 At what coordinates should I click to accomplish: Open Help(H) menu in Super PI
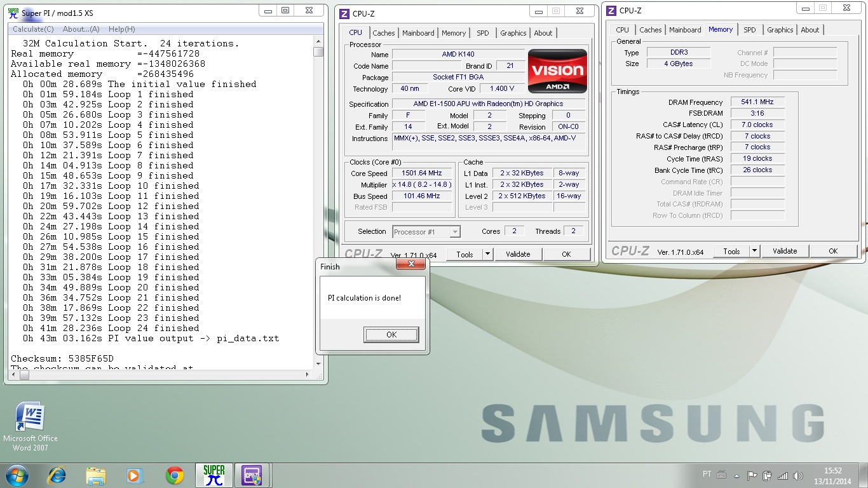pyautogui.click(x=122, y=29)
